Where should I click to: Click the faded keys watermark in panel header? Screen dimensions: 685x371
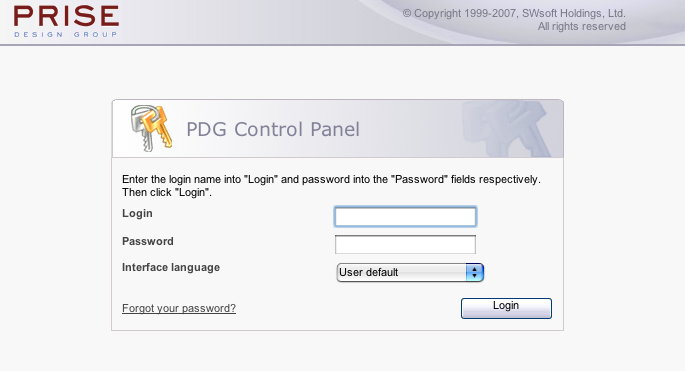(x=508, y=128)
